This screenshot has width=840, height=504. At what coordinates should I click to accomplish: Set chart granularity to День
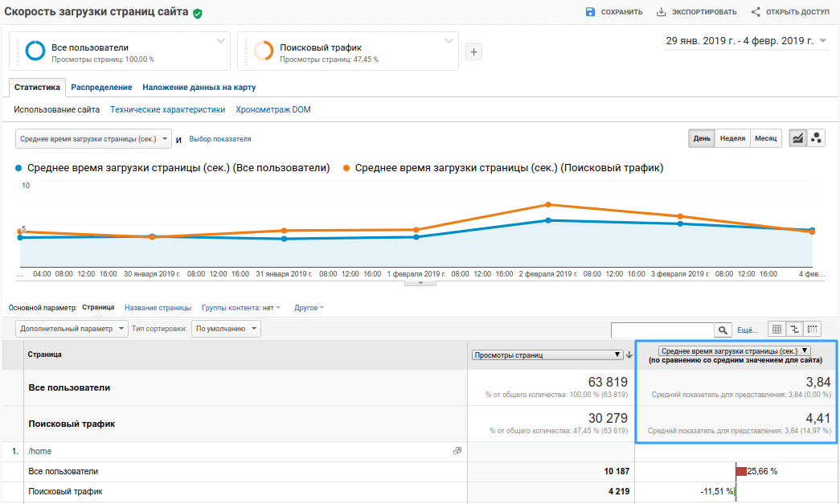702,138
